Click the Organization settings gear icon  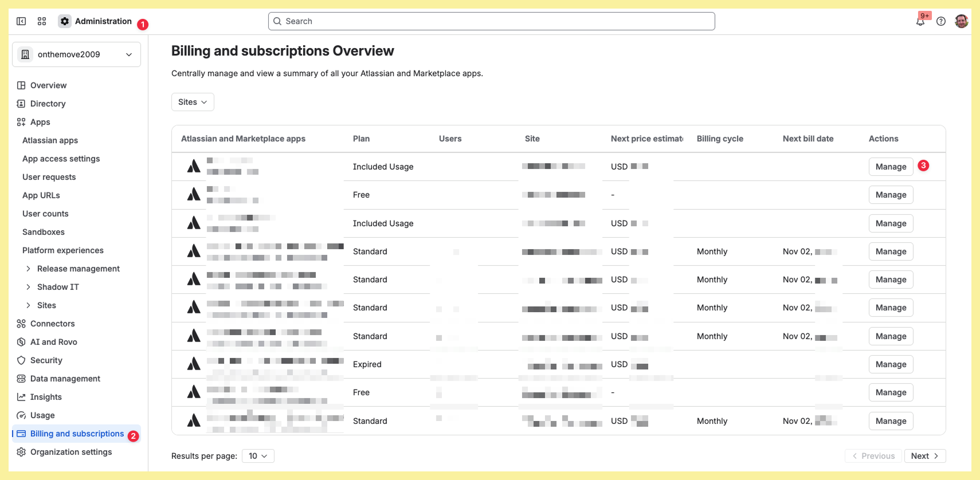tap(21, 452)
